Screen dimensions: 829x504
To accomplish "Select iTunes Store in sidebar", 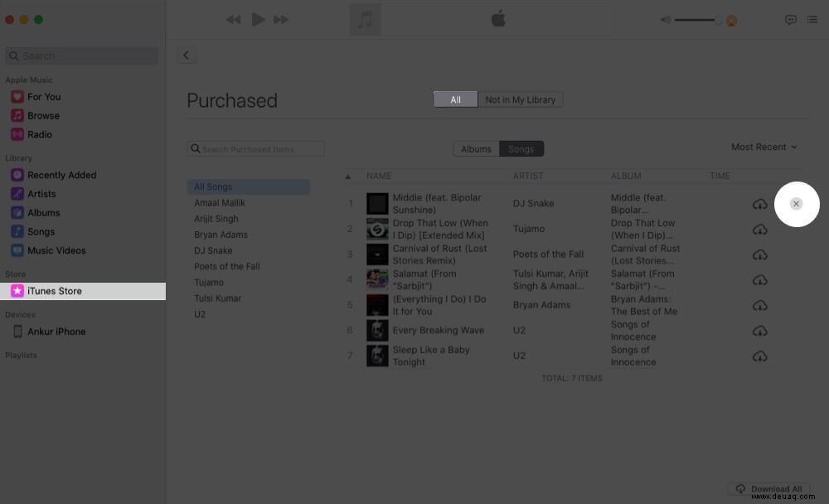I will [x=82, y=291].
